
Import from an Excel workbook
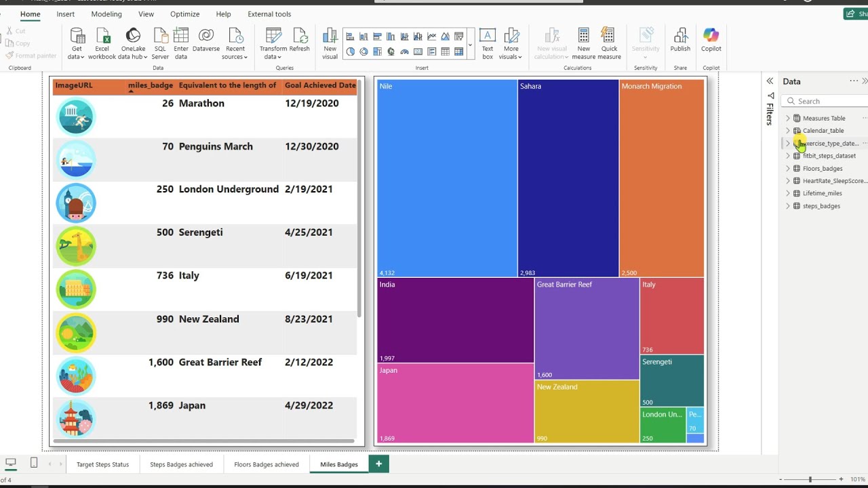coord(102,44)
